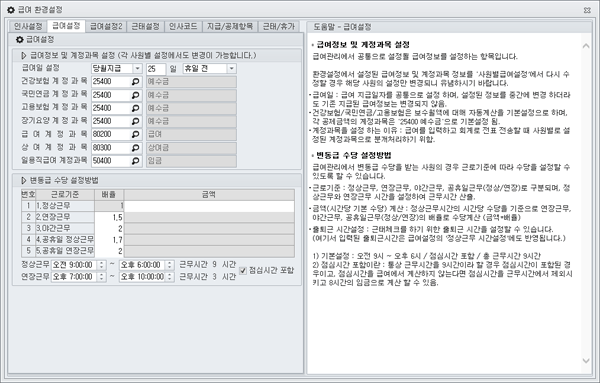Click the 금액 cell for 1.정상근무 row
600x383 pixels.
tap(209, 206)
